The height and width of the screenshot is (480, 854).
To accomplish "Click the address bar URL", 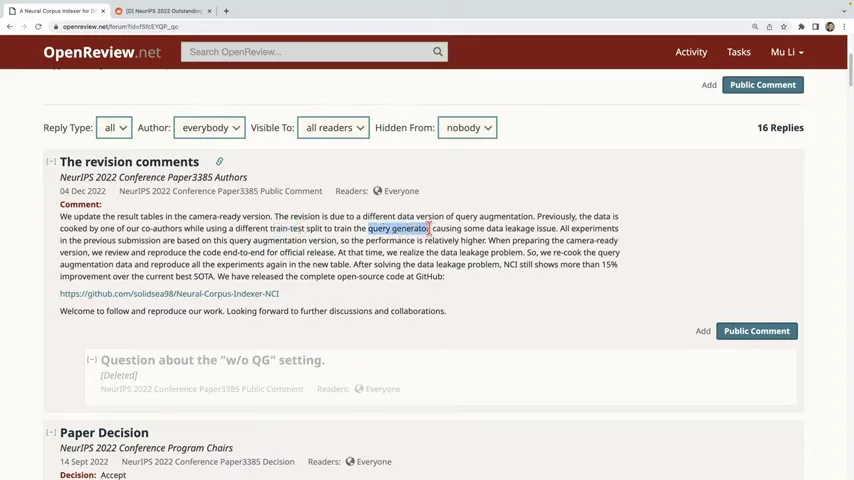I will click(x=120, y=27).
